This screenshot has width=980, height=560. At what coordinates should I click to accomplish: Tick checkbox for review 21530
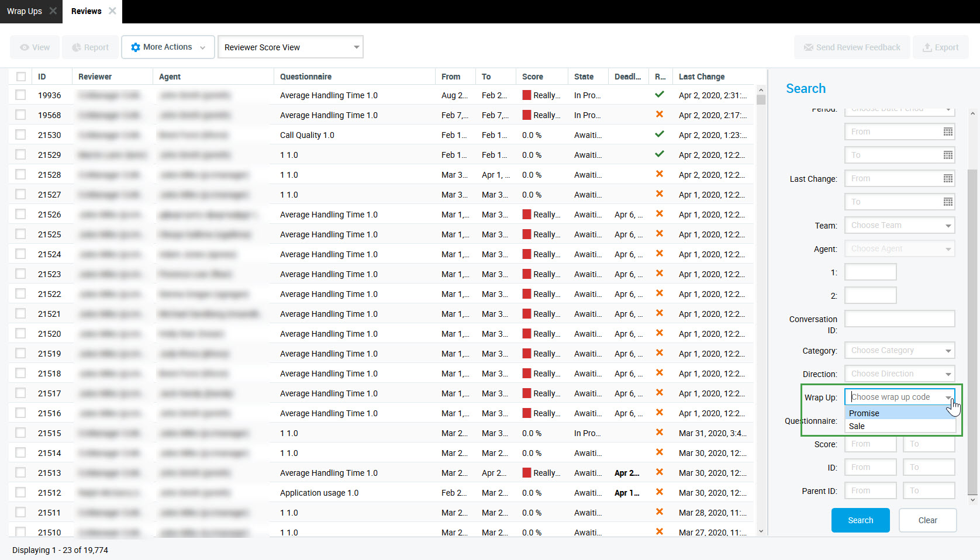(21, 135)
